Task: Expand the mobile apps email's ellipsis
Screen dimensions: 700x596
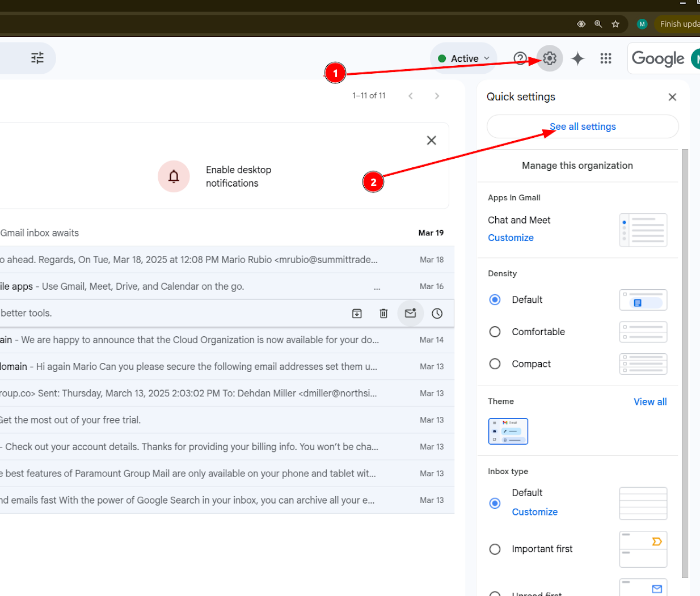Action: point(377,288)
